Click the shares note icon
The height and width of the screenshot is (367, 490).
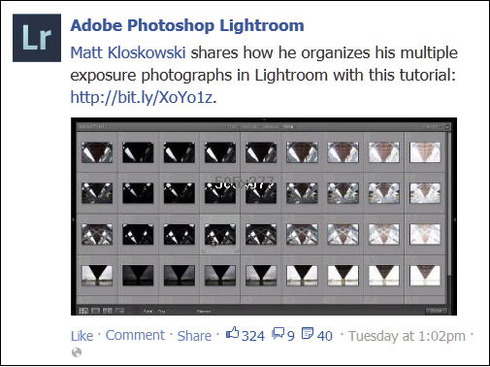pos(307,333)
